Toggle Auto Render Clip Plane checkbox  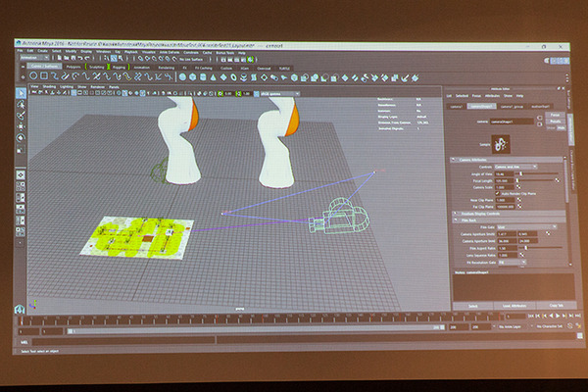tap(499, 193)
